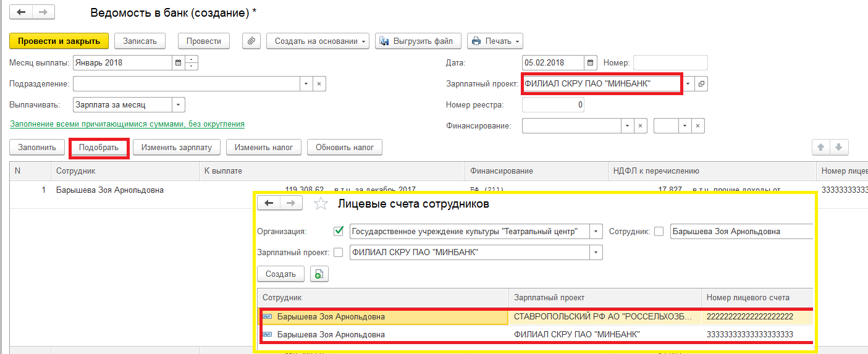Click Выгрузить файл button
The width and height of the screenshot is (868, 354).
418,41
